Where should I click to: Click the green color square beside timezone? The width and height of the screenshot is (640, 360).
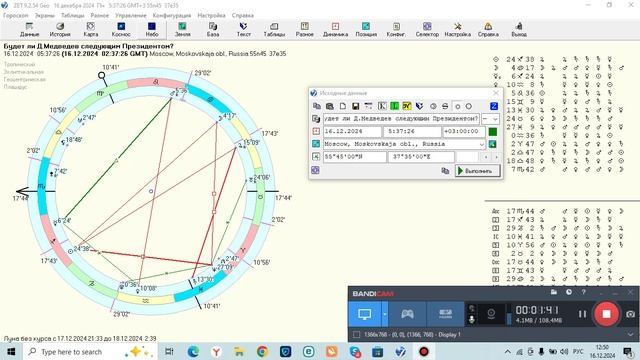point(493,131)
